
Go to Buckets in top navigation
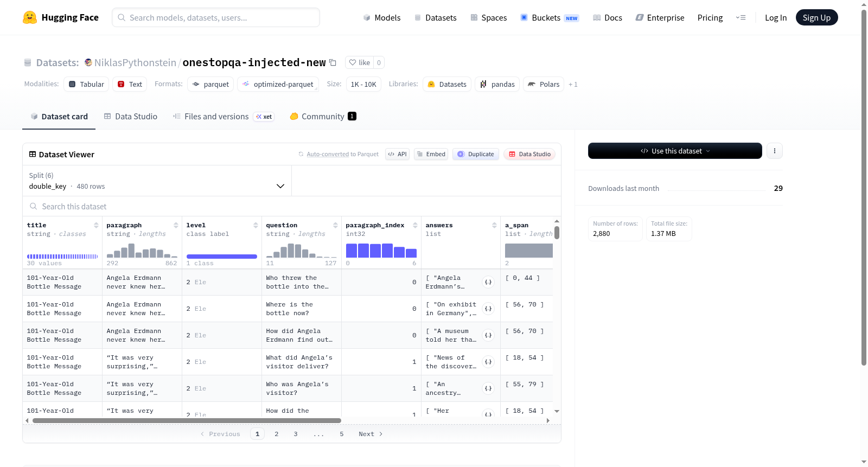pyautogui.click(x=550, y=17)
